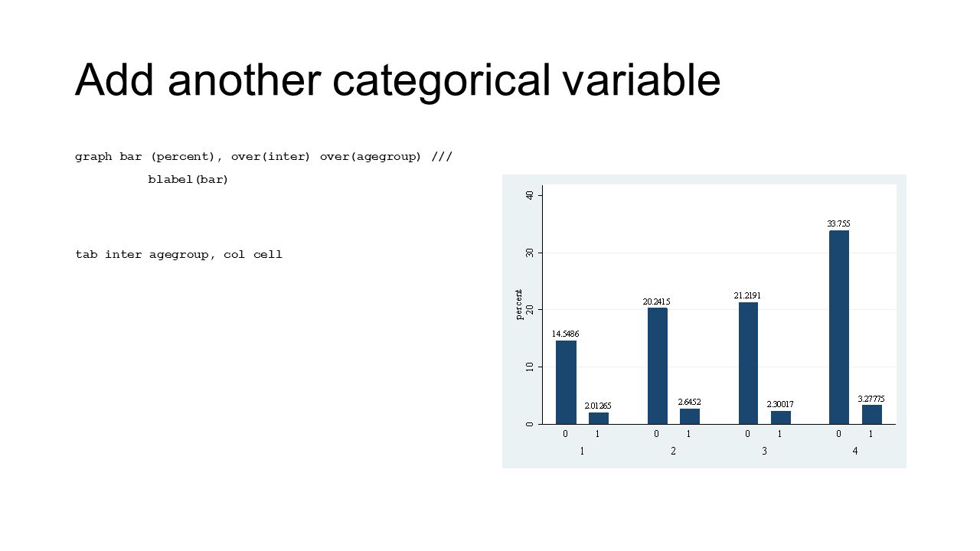Click the y-axis tick label 40

click(531, 195)
